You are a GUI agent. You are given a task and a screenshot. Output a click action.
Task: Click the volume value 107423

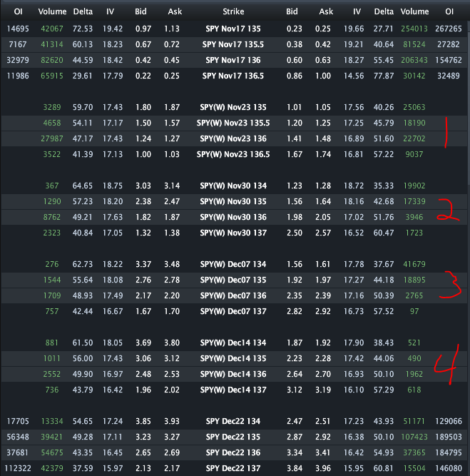414,437
